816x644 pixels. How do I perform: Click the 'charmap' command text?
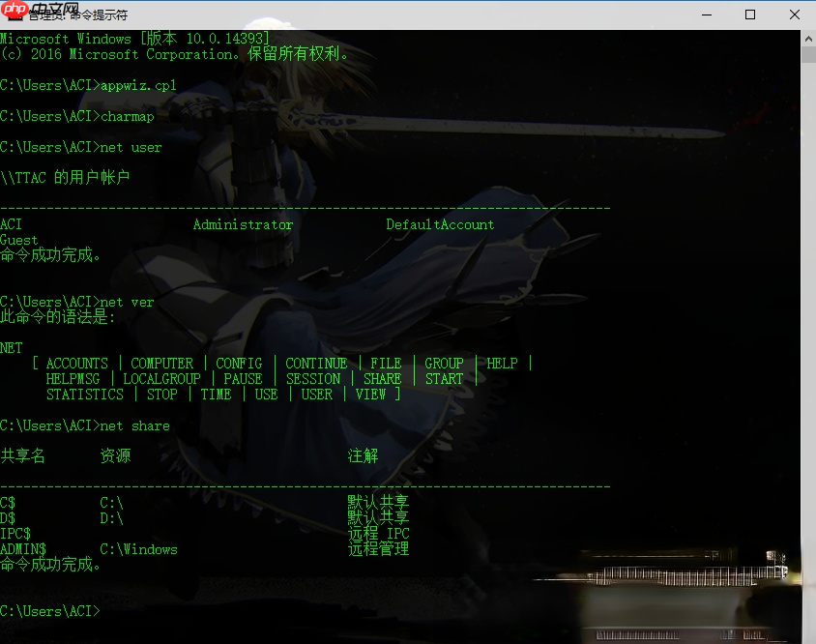click(127, 117)
